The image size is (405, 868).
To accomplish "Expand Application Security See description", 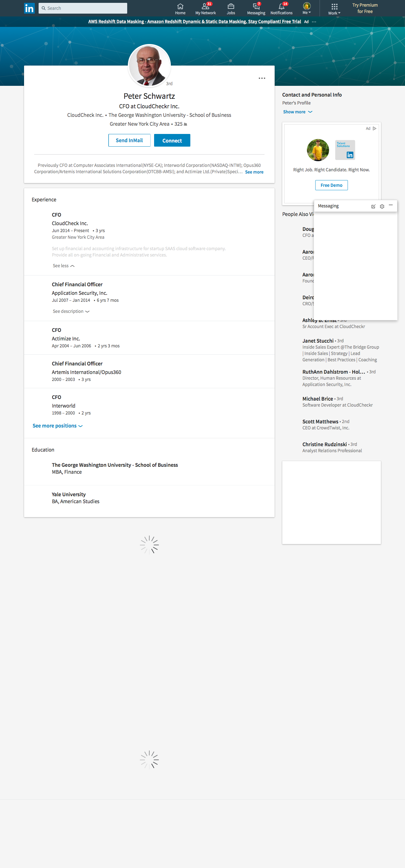I will tap(71, 311).
